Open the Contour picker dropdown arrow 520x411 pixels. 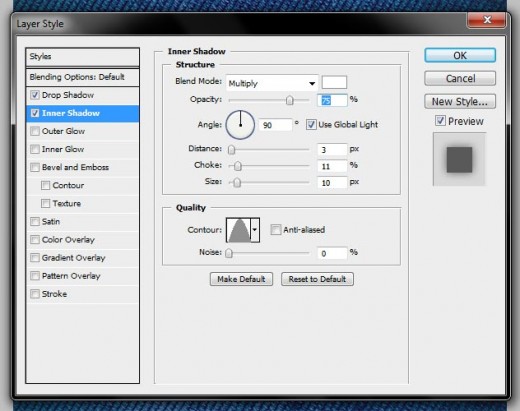(255, 230)
